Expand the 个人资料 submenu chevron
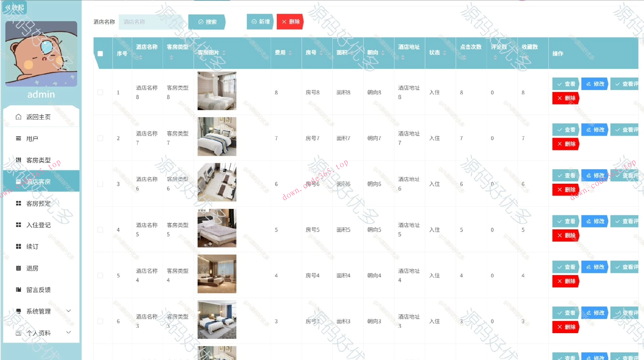This screenshot has width=644, height=360. 69,332
